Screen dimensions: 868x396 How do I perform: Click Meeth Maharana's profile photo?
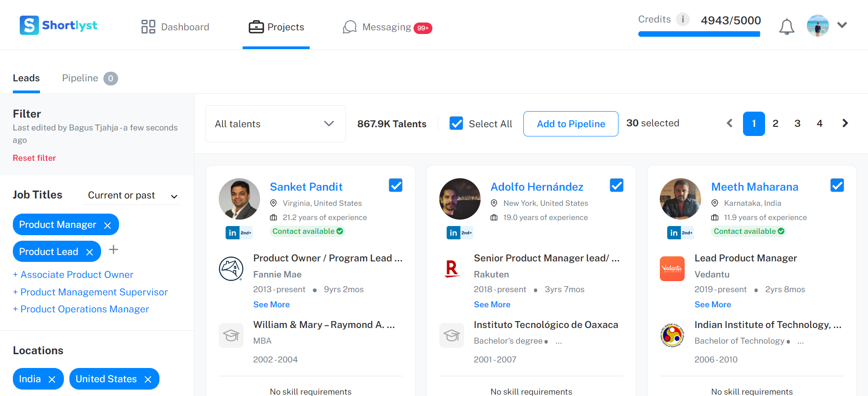[x=681, y=199]
